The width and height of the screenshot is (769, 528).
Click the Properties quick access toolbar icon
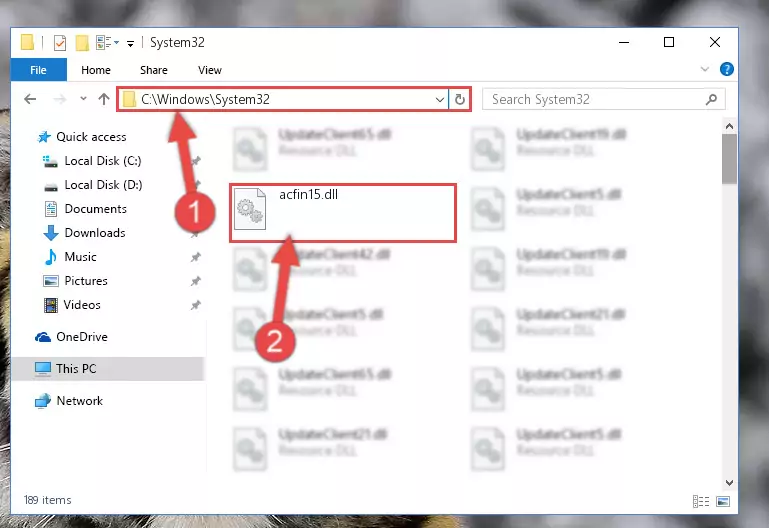click(x=60, y=43)
